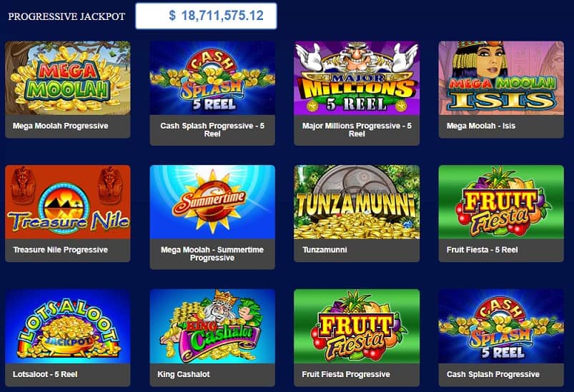574x392 pixels.
Task: Open Cash Splash Progressive - 5 Reel label
Action: [x=212, y=130]
